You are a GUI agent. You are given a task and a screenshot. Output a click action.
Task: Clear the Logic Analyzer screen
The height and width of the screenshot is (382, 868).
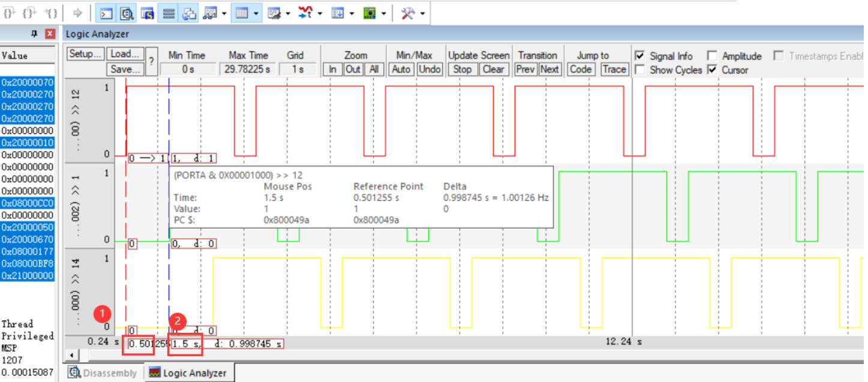click(x=494, y=69)
